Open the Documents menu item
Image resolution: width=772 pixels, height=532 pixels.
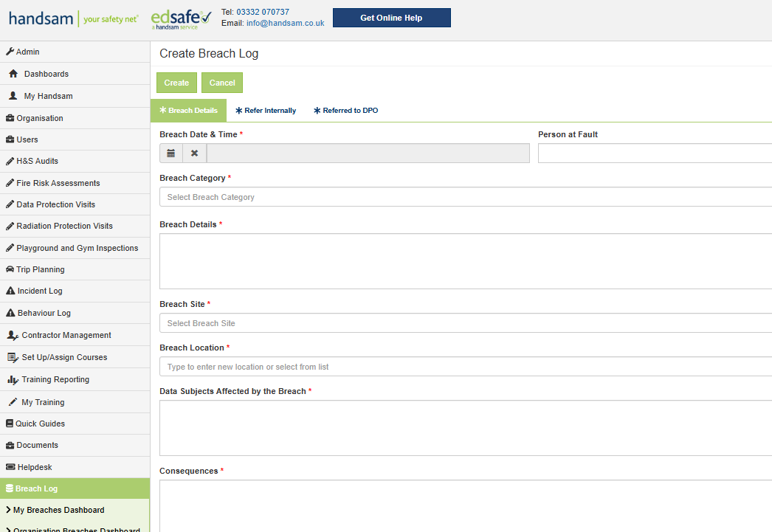click(75, 446)
